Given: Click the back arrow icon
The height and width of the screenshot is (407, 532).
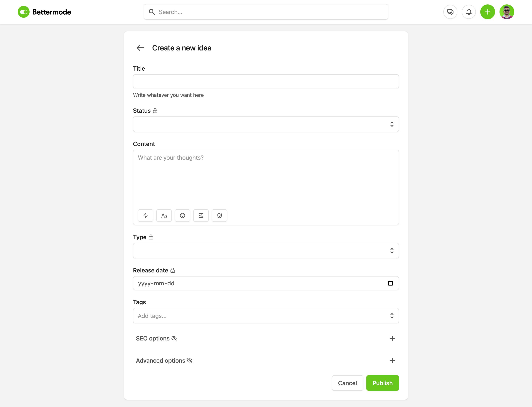Looking at the screenshot, I should pyautogui.click(x=140, y=48).
